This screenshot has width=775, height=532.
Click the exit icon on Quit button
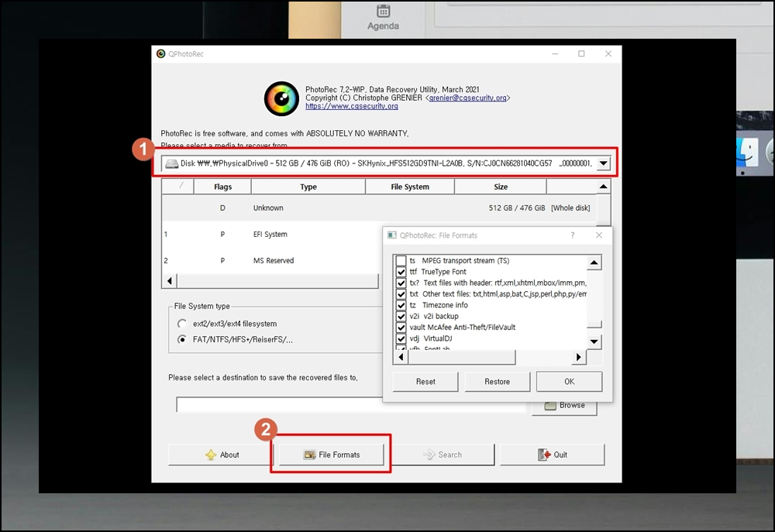[x=544, y=455]
